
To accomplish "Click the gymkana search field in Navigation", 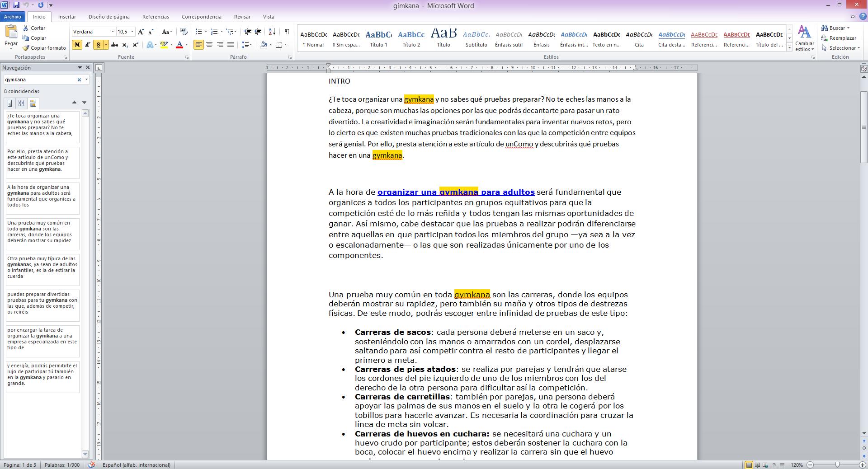I will coord(40,80).
